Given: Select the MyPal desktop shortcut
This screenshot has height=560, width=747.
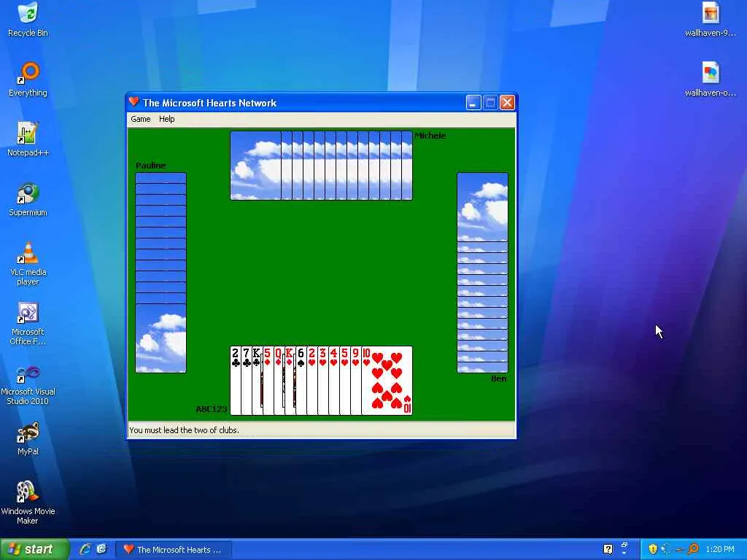Looking at the screenshot, I should pyautogui.click(x=28, y=438).
